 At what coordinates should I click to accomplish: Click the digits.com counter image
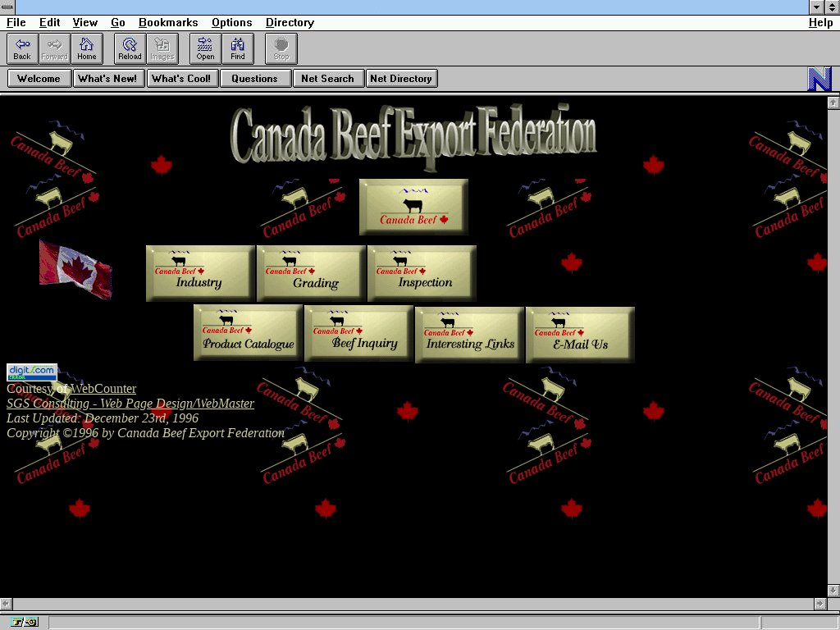pos(32,372)
